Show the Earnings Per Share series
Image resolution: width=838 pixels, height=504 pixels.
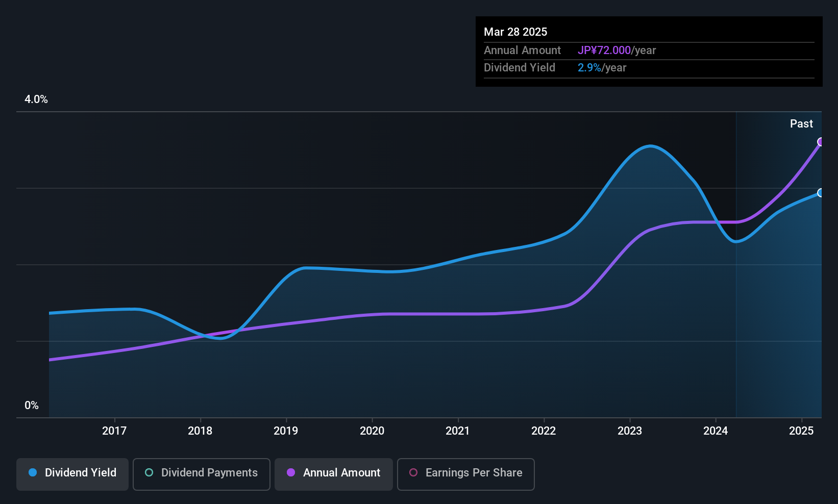click(465, 474)
